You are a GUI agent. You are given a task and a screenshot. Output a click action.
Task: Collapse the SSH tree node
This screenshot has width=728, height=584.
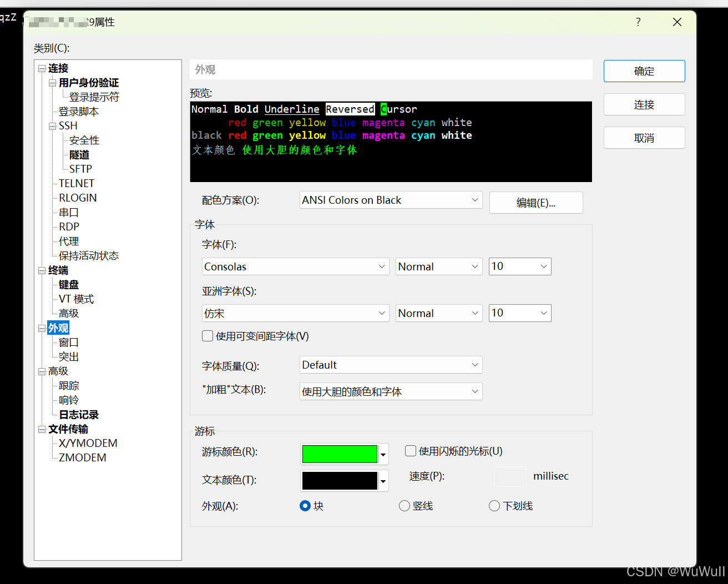(52, 126)
